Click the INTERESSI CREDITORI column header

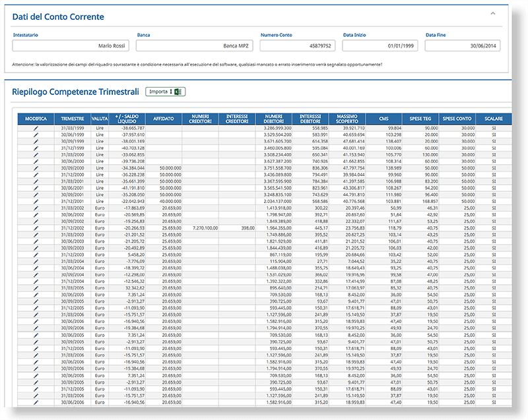click(x=237, y=119)
